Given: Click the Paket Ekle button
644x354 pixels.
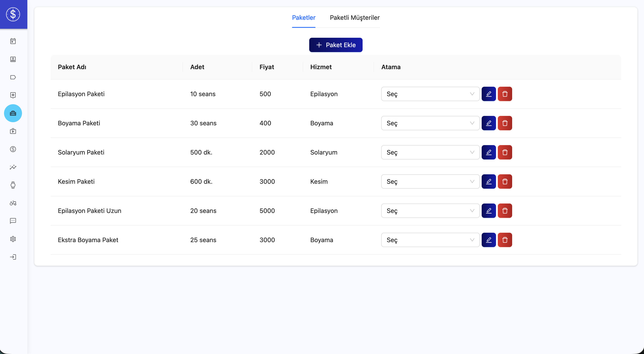Looking at the screenshot, I should 335,45.
